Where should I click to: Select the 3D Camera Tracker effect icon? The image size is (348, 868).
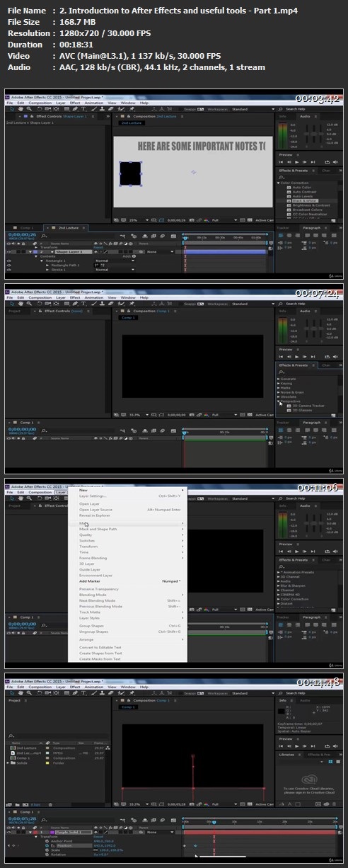point(289,406)
